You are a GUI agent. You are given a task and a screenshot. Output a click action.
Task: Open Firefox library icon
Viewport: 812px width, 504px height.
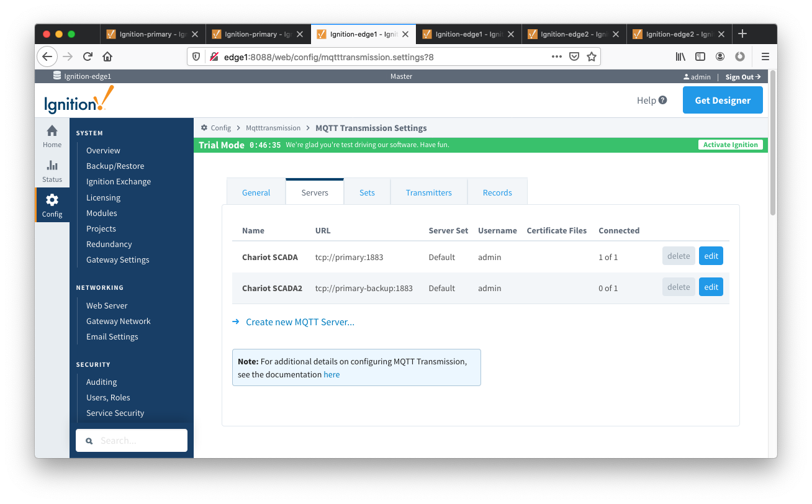pyautogui.click(x=680, y=56)
